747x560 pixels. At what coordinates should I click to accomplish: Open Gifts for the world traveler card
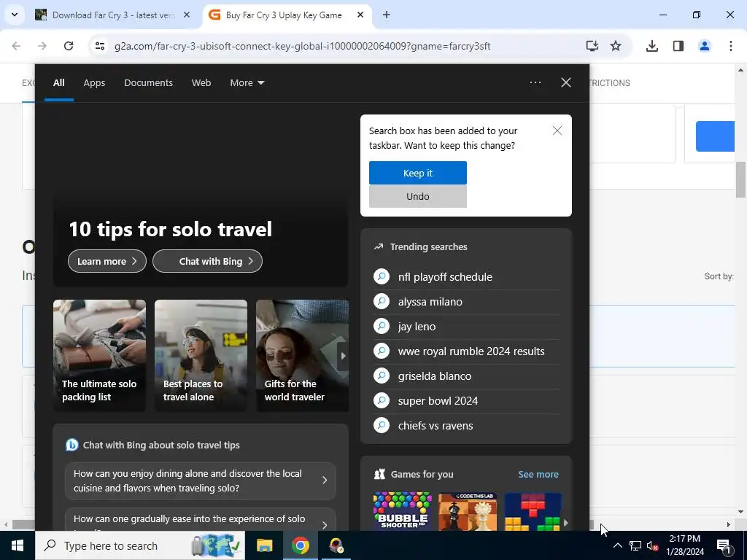tap(302, 355)
